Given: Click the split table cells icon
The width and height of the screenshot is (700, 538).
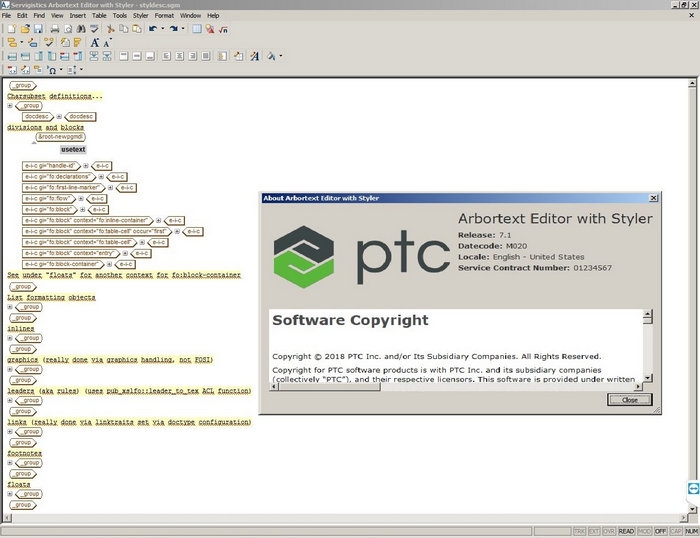Looking at the screenshot, I should (x=107, y=56).
